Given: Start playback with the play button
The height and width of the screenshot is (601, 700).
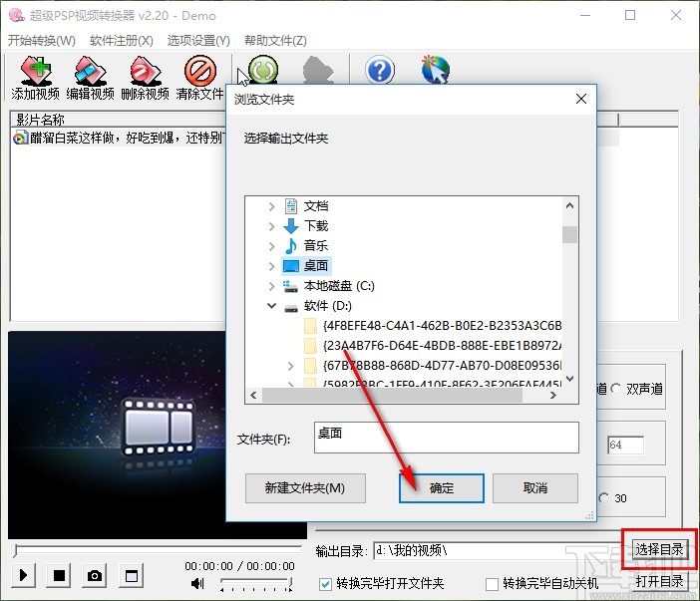Looking at the screenshot, I should [x=24, y=575].
